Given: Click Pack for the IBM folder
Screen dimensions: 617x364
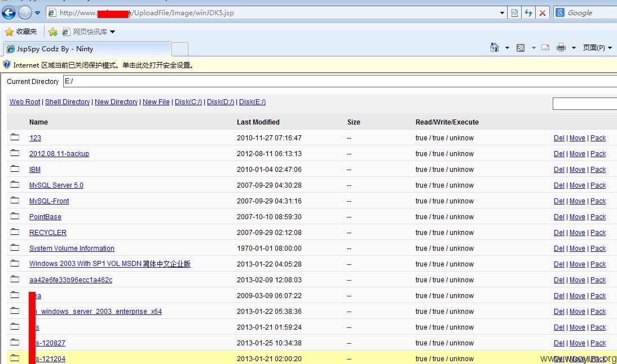Looking at the screenshot, I should point(598,170).
